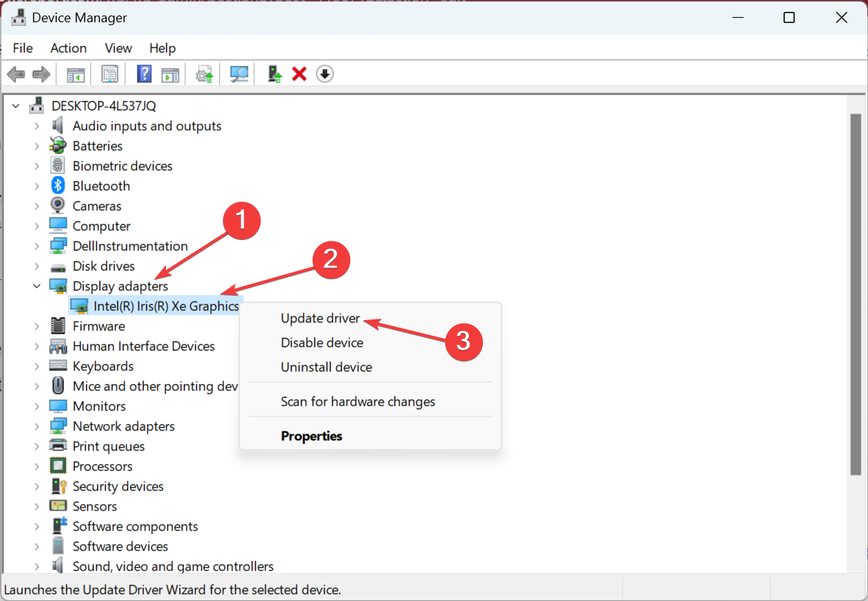Image resolution: width=868 pixels, height=601 pixels.
Task: Select the Network adapters label
Action: click(124, 426)
